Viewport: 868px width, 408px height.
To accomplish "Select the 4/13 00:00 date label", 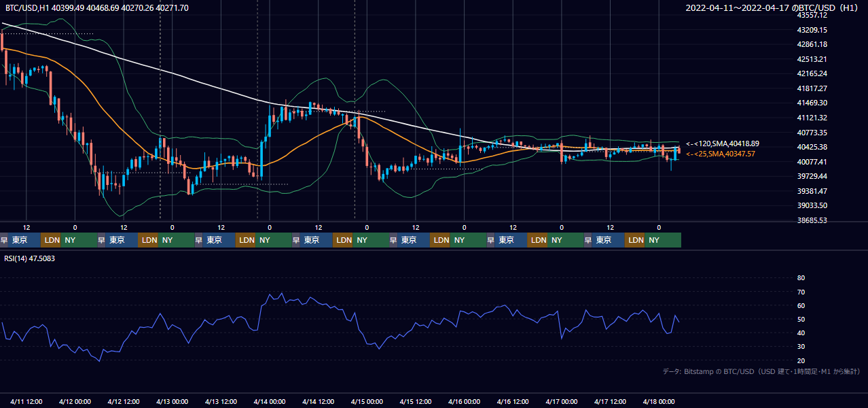I will (x=173, y=401).
